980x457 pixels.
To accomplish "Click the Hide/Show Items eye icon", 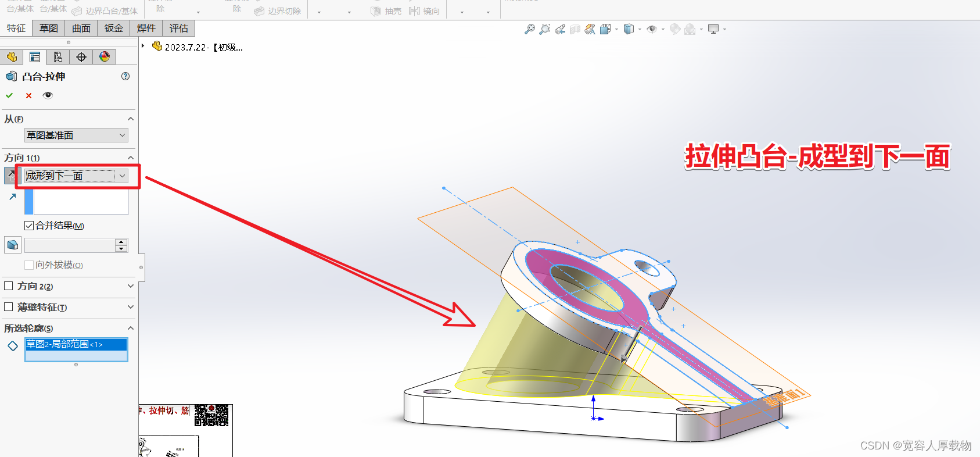I will (652, 29).
